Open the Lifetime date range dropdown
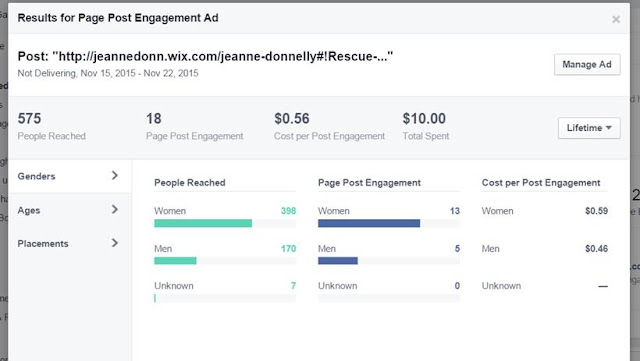 [589, 128]
